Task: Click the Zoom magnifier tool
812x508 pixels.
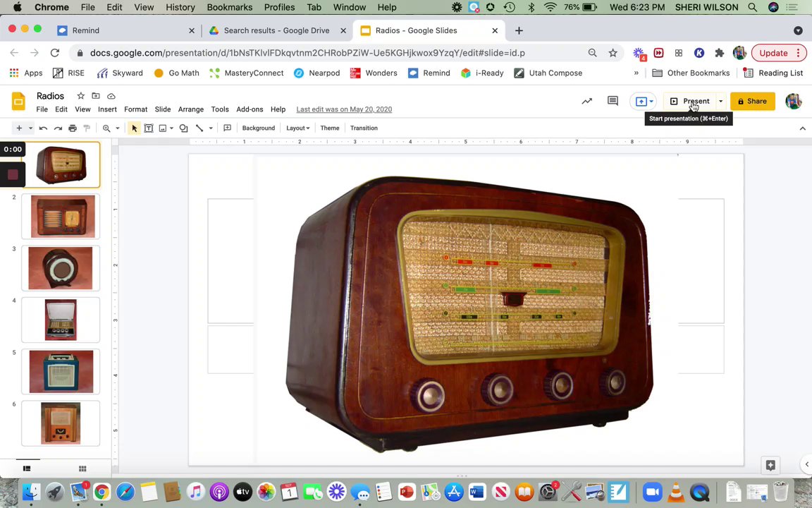Action: coord(106,128)
